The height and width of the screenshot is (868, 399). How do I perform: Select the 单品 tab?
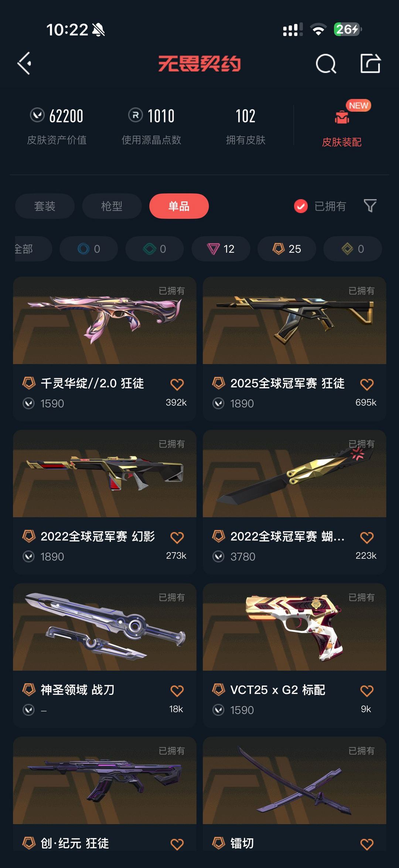tap(179, 206)
